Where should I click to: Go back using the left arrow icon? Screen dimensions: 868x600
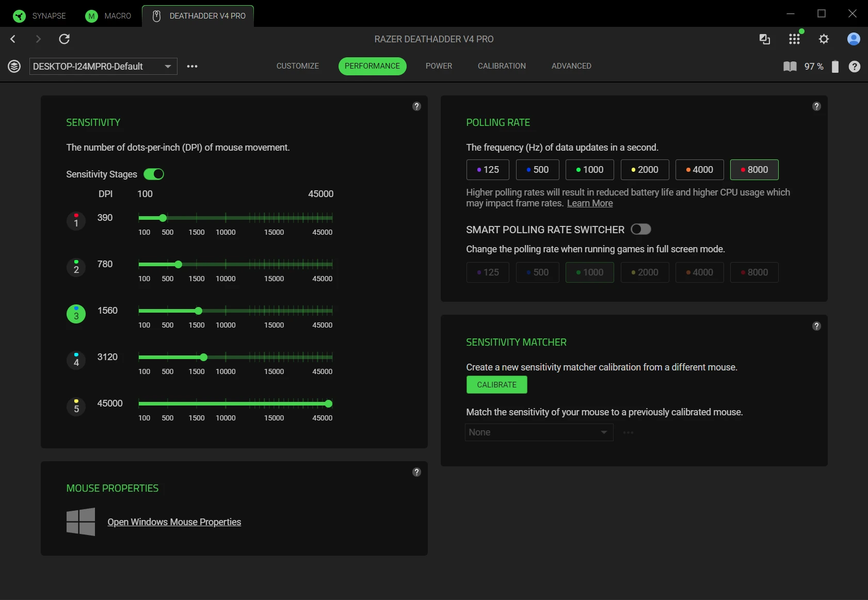tap(13, 39)
